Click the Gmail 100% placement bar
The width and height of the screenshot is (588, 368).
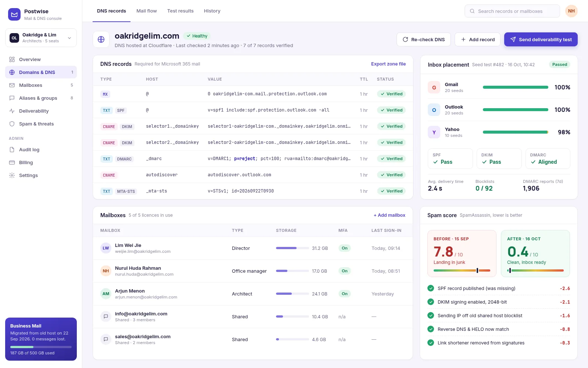(516, 87)
